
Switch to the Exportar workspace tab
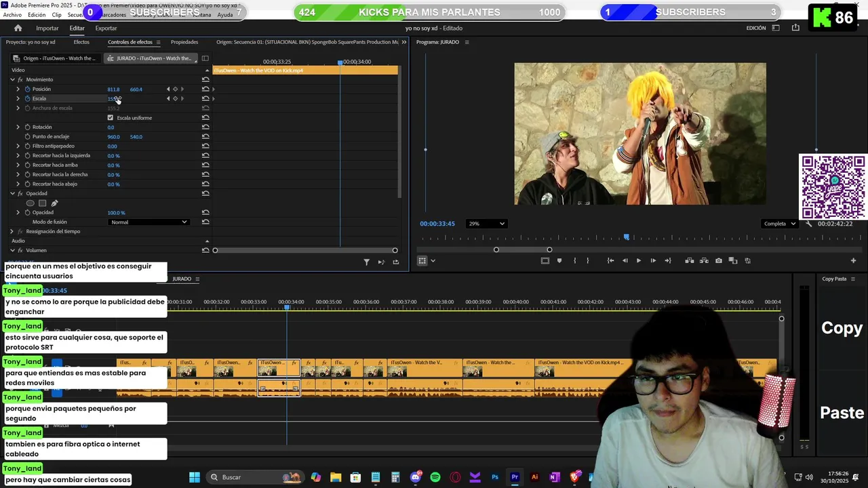[106, 28]
